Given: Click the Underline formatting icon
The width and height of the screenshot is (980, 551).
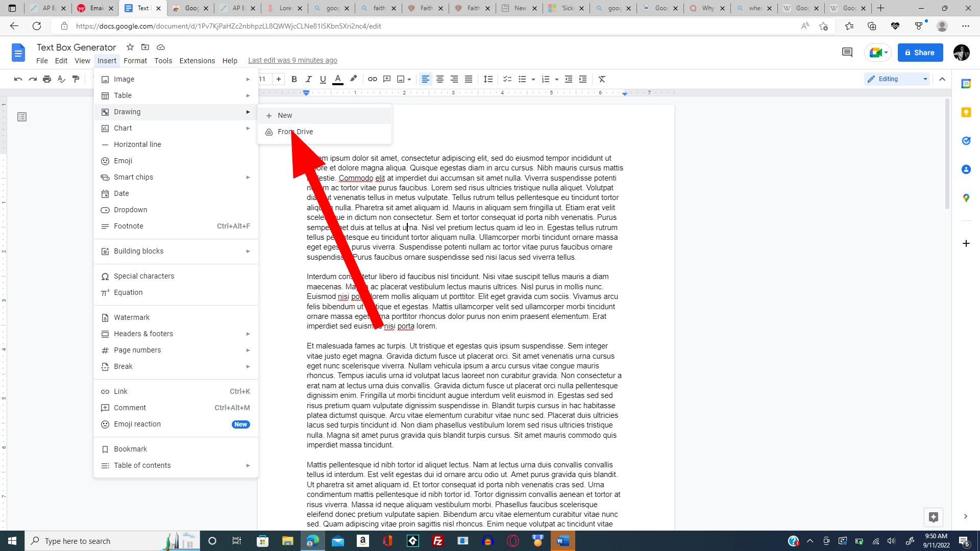Looking at the screenshot, I should (x=323, y=79).
